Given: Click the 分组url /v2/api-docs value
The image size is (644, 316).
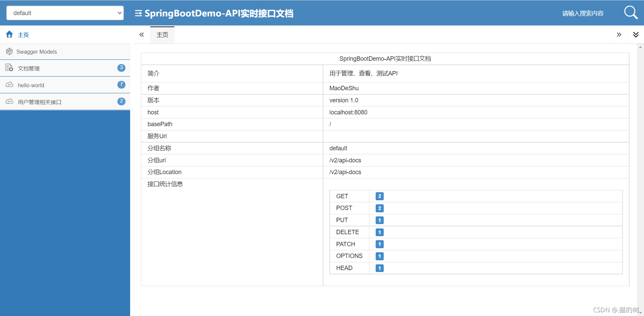Looking at the screenshot, I should [345, 160].
